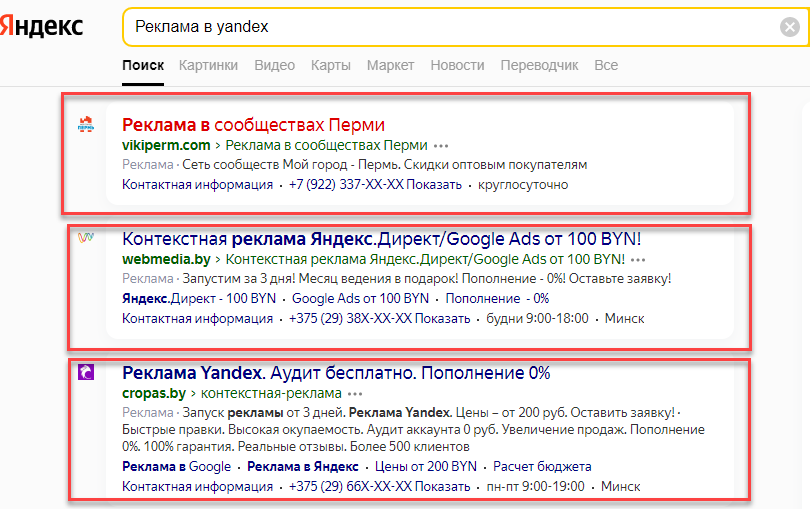Open the three-dot menu of the vikiperm.com result

click(441, 146)
